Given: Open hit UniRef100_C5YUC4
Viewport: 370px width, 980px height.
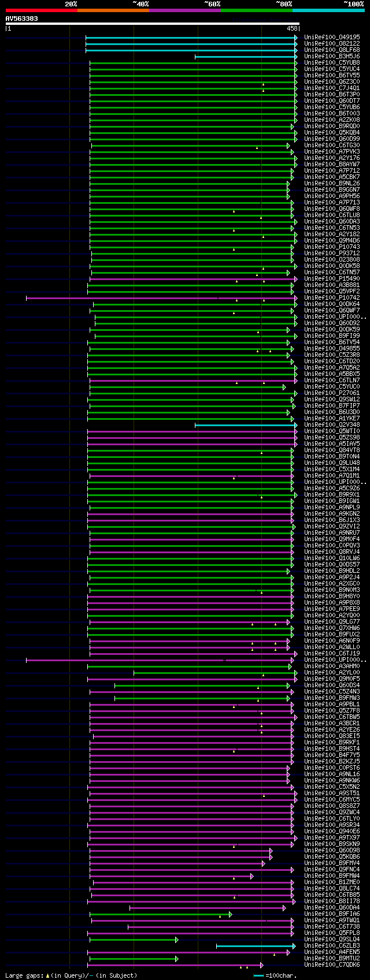Looking at the screenshot, I should [x=332, y=69].
